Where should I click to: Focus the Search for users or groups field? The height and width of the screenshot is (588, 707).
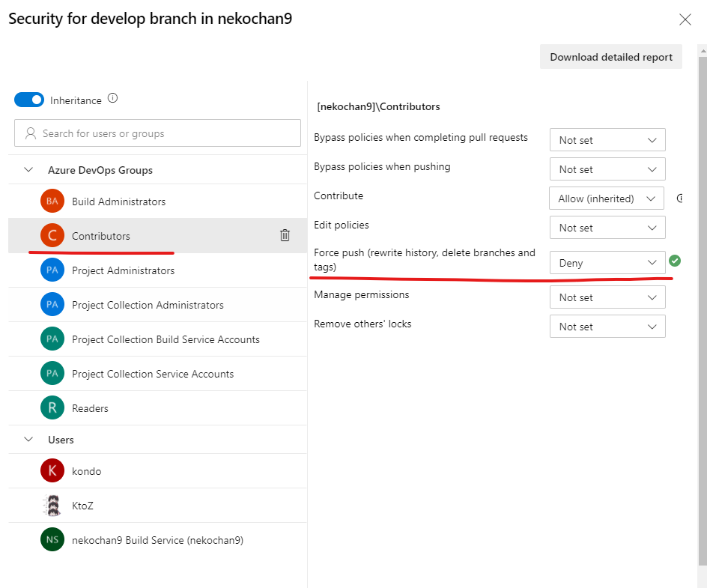157,133
